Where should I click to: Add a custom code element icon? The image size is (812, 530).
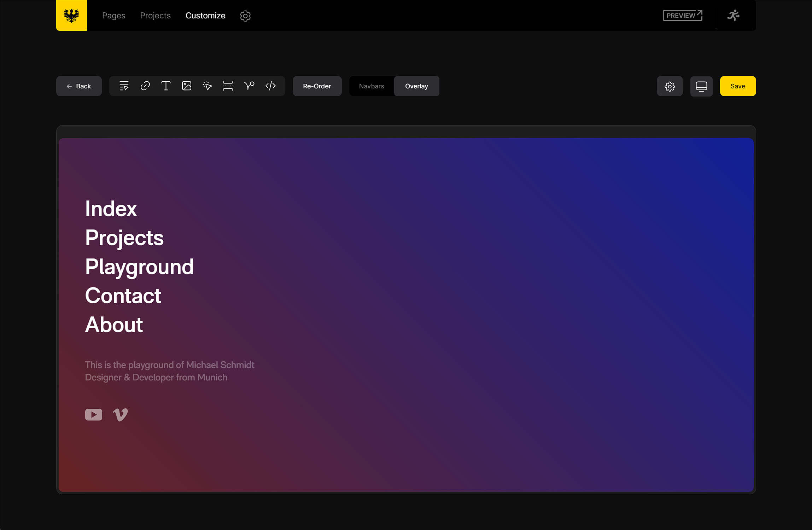tap(270, 86)
